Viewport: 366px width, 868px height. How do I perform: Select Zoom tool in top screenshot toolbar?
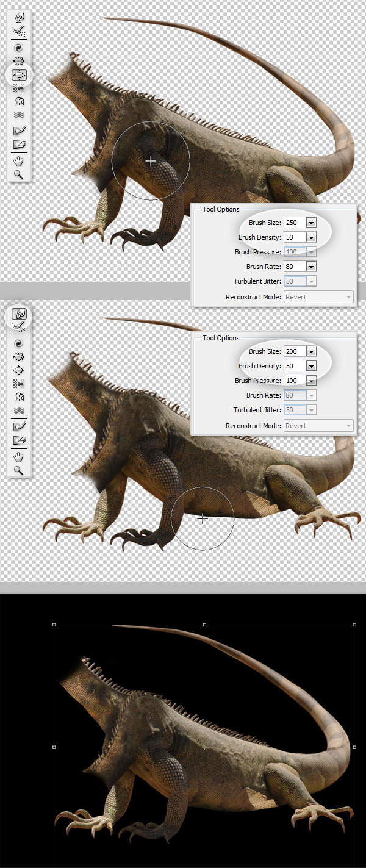point(19,174)
